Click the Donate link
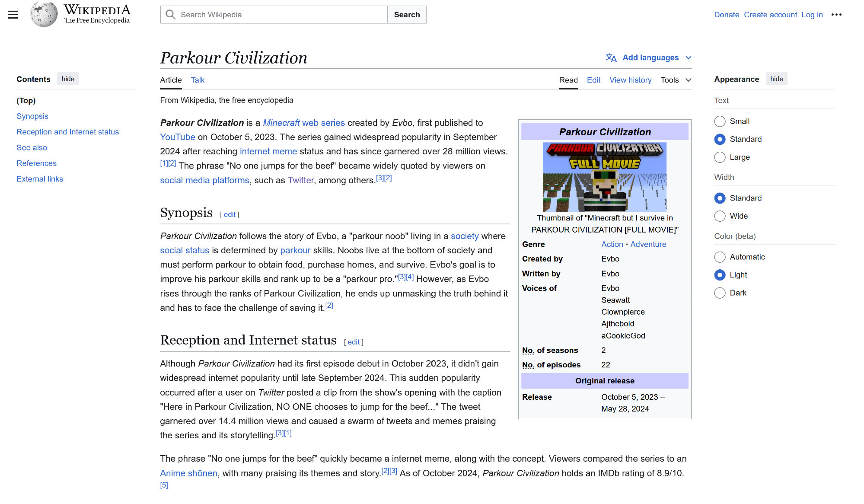The width and height of the screenshot is (864, 504). click(x=726, y=14)
